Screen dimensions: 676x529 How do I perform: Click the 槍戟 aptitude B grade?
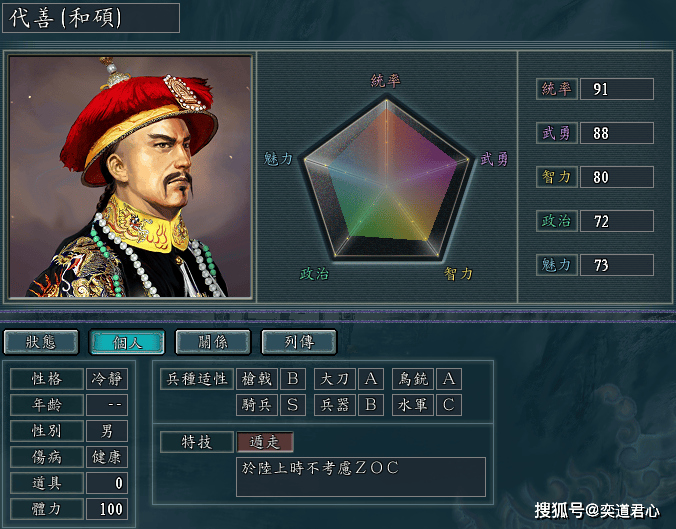pos(293,379)
